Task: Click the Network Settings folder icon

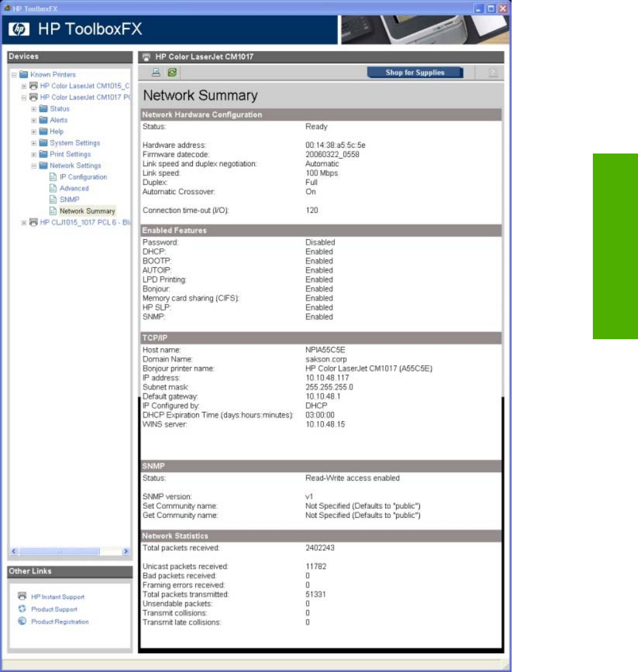Action: (x=43, y=166)
